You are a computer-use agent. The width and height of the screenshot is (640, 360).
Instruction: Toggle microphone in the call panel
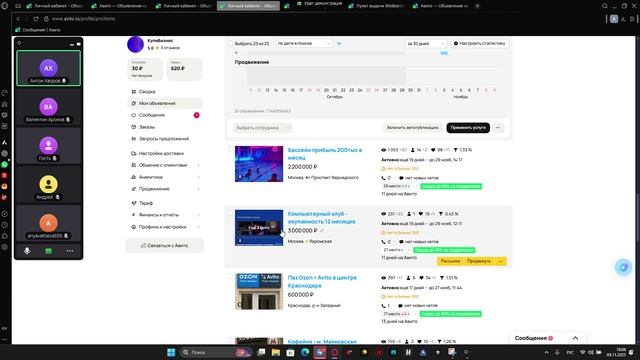[x=27, y=251]
